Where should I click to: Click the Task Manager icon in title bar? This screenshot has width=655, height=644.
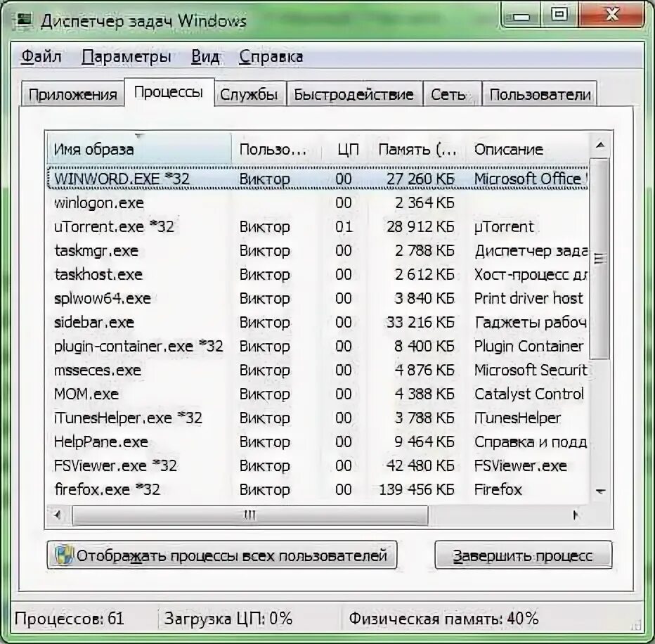pyautogui.click(x=24, y=20)
